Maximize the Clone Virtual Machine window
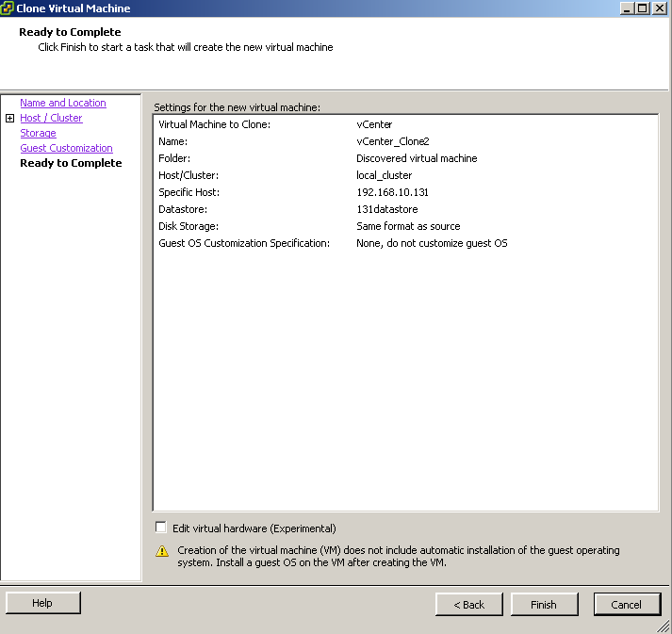672x634 pixels. 643,8
